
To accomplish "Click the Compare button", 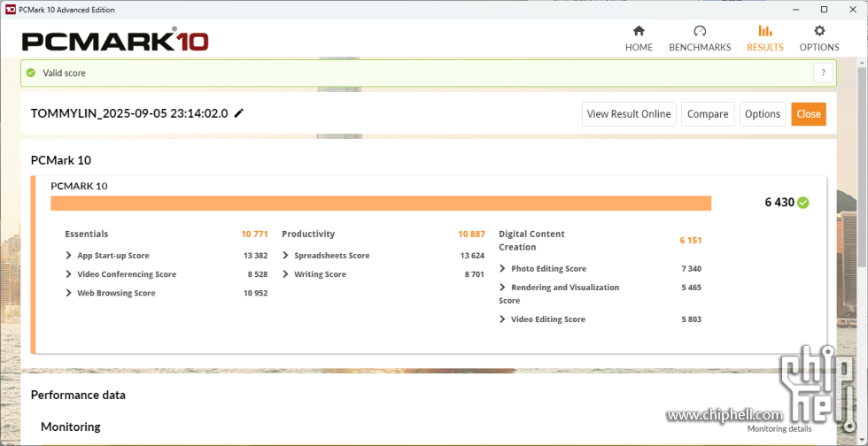I will (708, 114).
